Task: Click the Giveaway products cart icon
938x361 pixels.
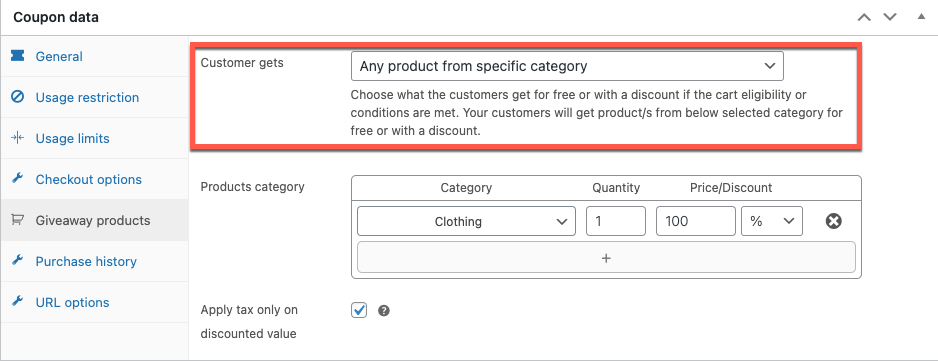Action: pos(17,220)
